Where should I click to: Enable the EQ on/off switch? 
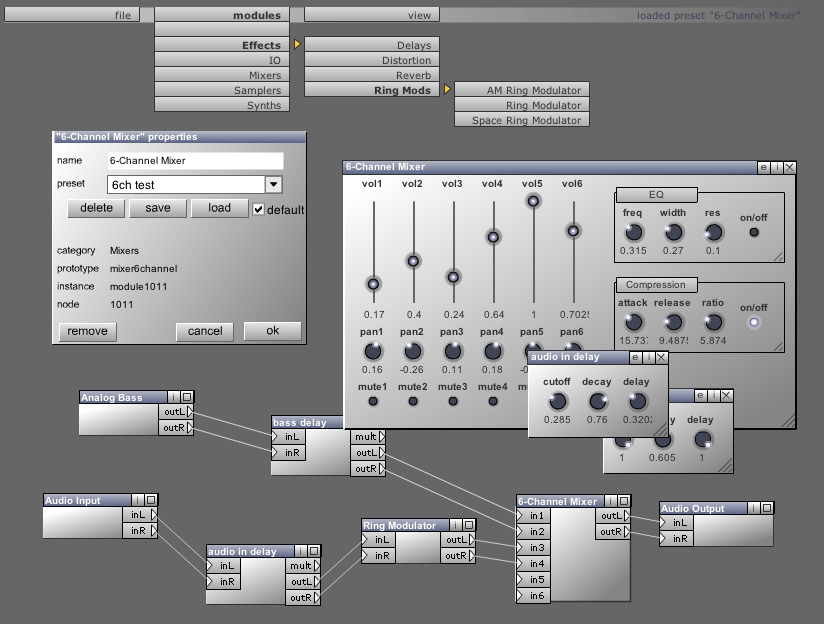tap(754, 232)
